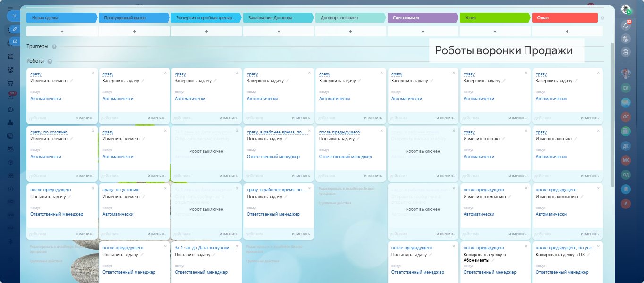Open profile avatar at top right

(626, 9)
